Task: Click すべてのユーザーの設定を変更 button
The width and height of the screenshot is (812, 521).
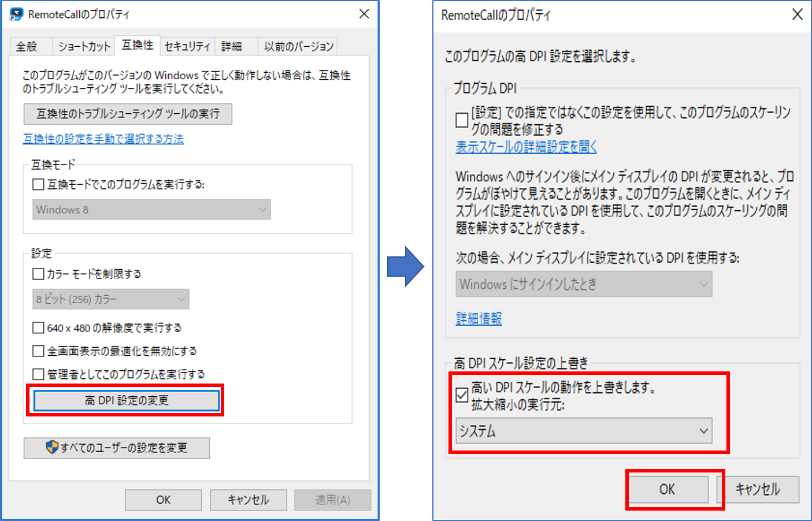Action: [x=117, y=448]
